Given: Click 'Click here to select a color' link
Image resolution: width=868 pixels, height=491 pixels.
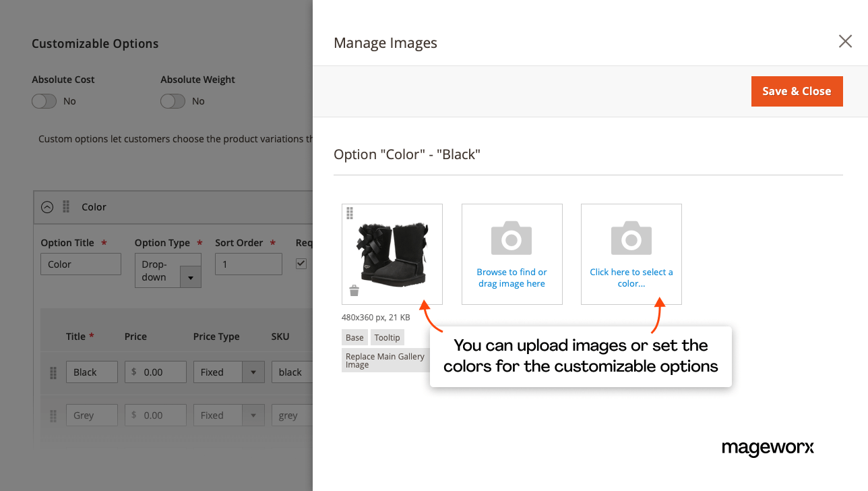Looking at the screenshot, I should [x=631, y=277].
